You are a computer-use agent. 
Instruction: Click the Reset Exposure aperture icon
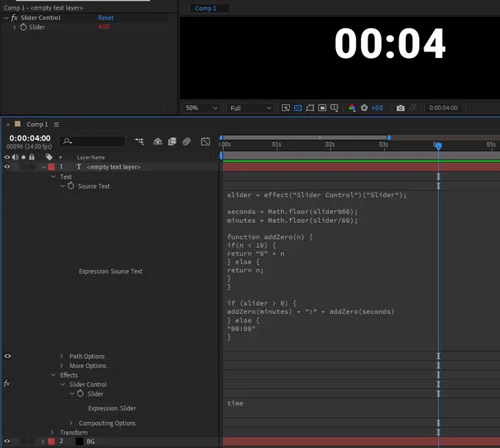pyautogui.click(x=364, y=108)
